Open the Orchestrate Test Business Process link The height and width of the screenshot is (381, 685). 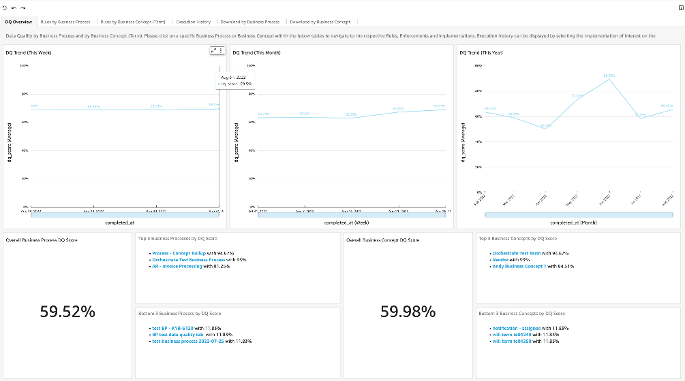[x=189, y=260]
